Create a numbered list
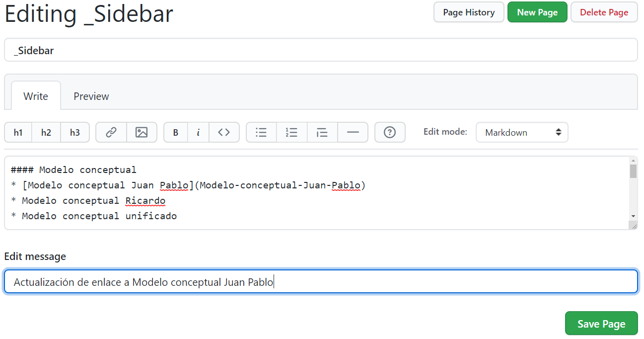644x339 pixels. pyautogui.click(x=291, y=132)
